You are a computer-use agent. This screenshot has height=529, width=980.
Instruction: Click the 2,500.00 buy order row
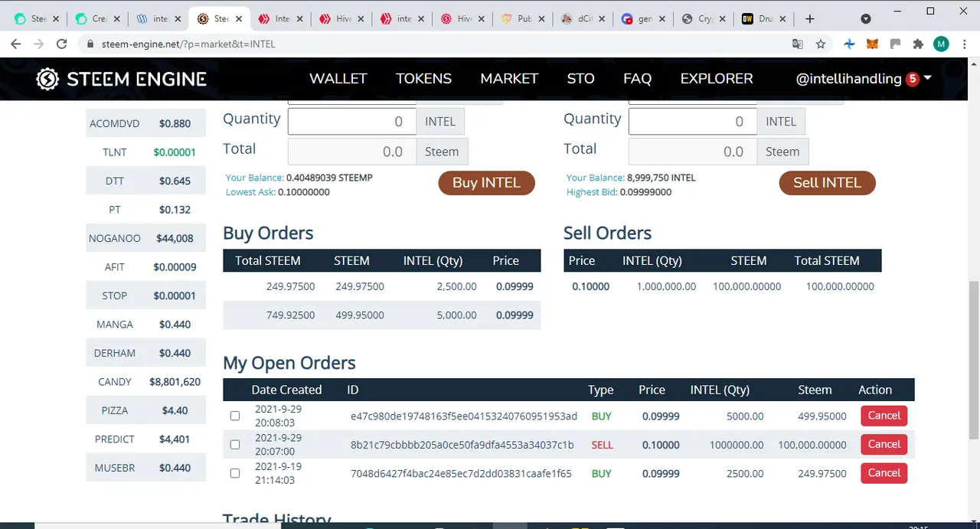(x=382, y=286)
